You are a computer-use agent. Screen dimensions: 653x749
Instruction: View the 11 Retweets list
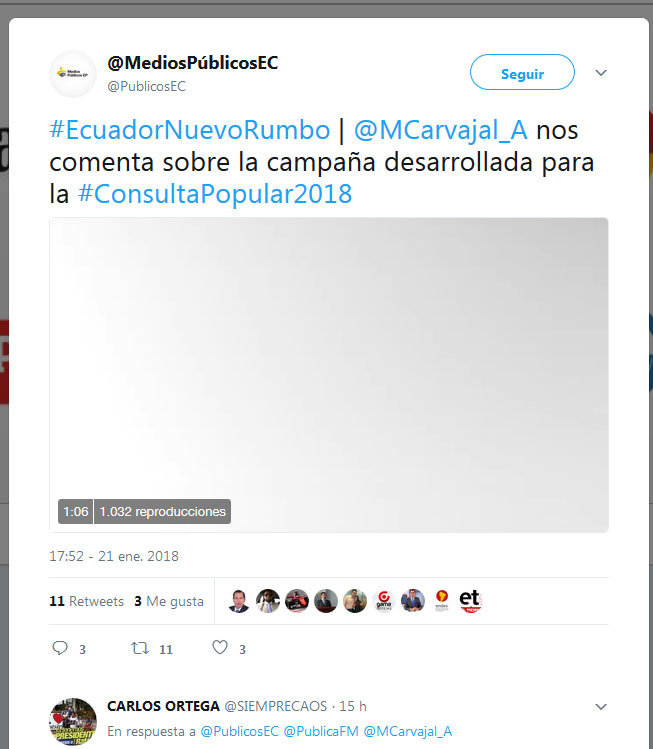pos(86,601)
